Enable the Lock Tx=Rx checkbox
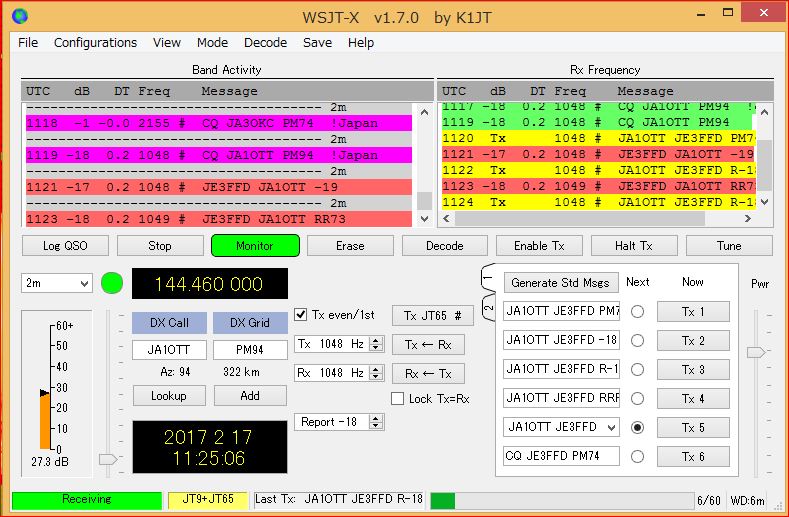Image resolution: width=789 pixels, height=517 pixels. [398, 399]
